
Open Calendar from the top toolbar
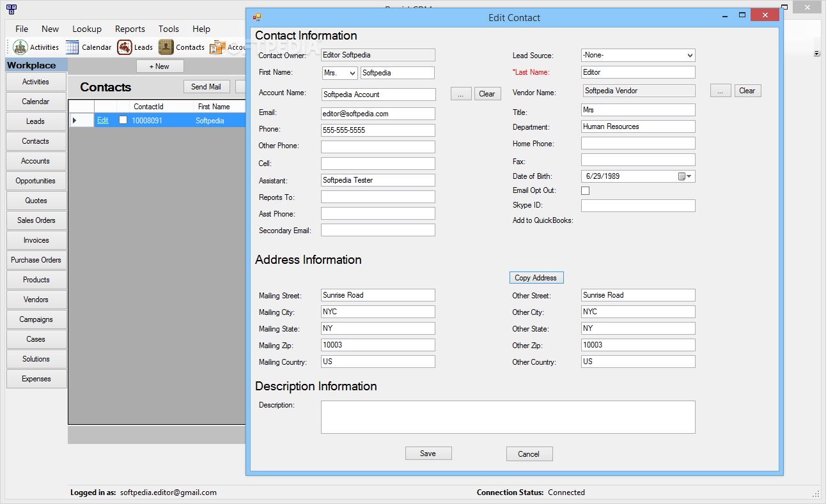(x=88, y=47)
